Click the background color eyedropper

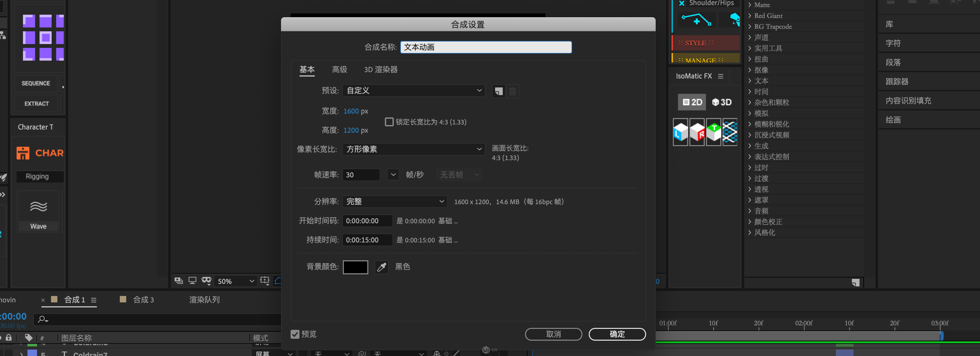coord(381,267)
